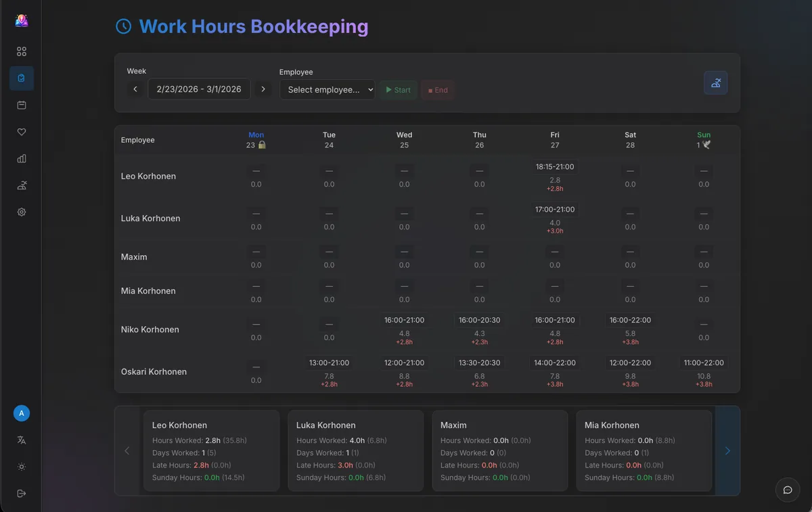
Task: Open the Select employee dropdown
Action: click(x=327, y=89)
